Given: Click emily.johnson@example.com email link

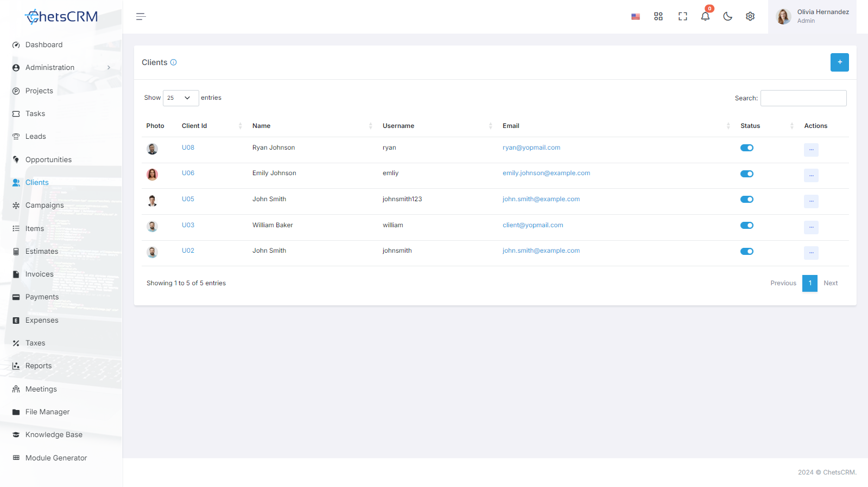Looking at the screenshot, I should click(546, 173).
